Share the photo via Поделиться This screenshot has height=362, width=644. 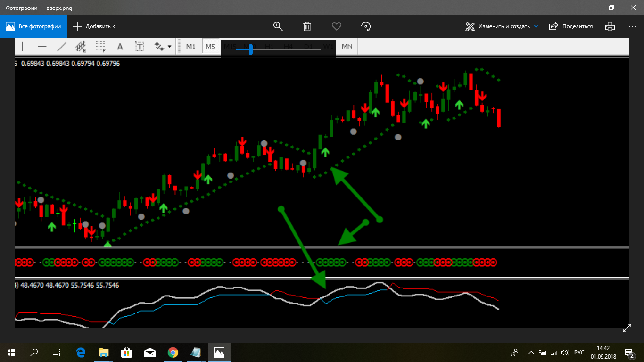tap(571, 26)
